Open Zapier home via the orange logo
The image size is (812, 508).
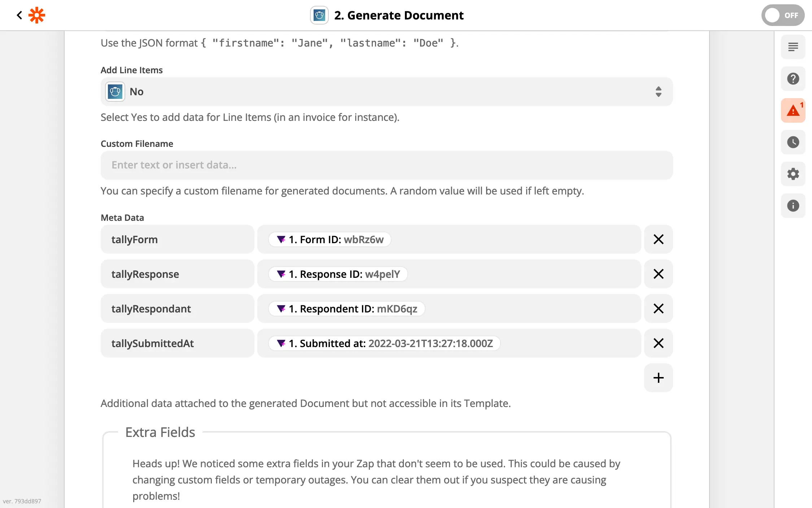point(36,15)
